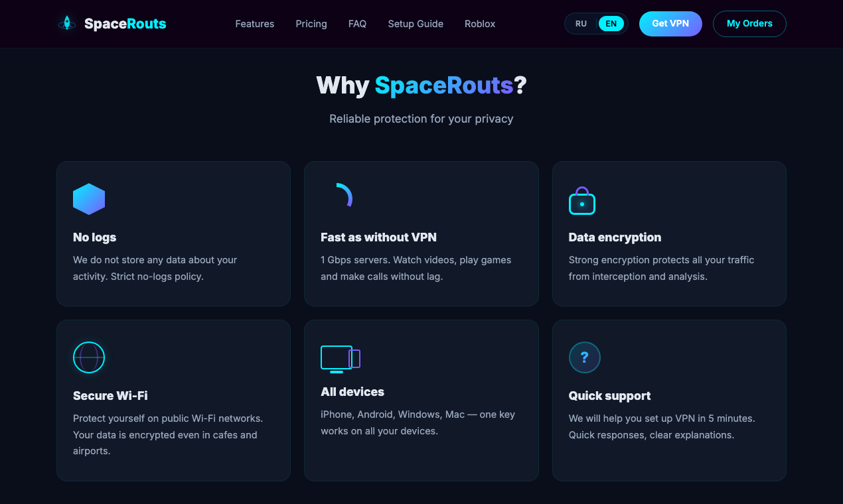The image size is (843, 504).
Task: Click the set up VPN in 5 minutes text
Action: [x=662, y=426]
